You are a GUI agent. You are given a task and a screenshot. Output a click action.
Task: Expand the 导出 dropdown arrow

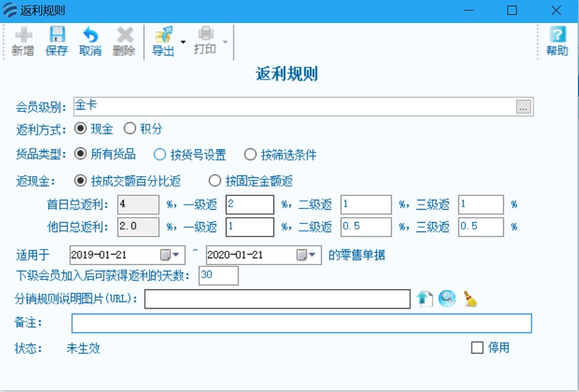[x=183, y=42]
